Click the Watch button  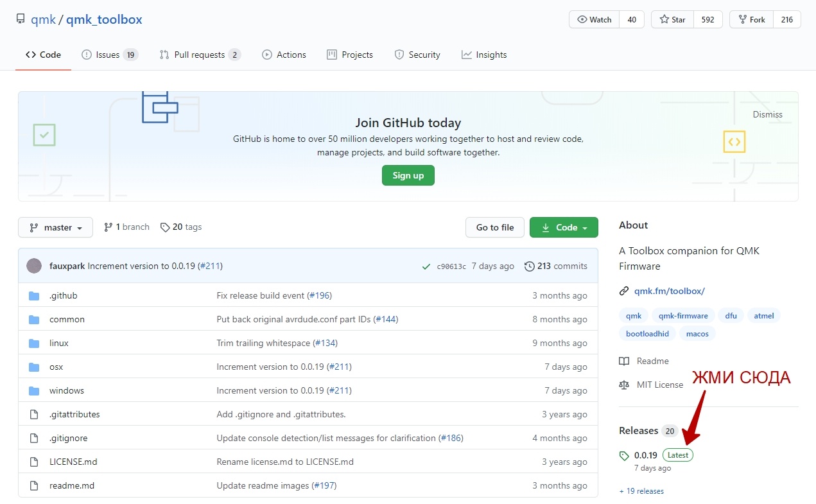point(595,19)
